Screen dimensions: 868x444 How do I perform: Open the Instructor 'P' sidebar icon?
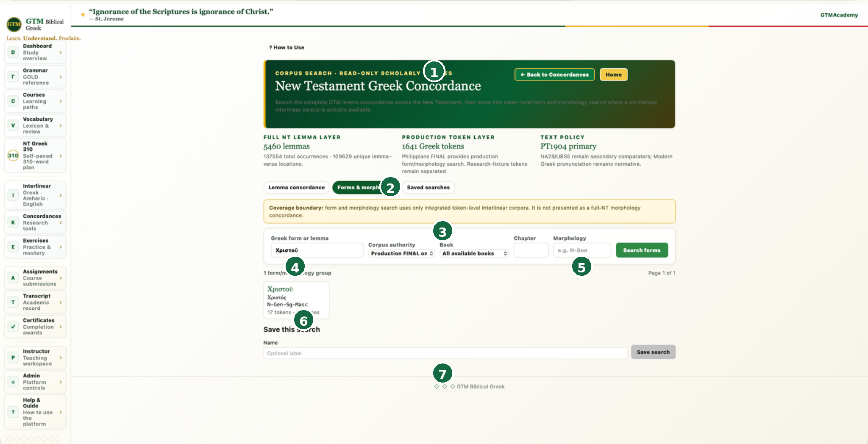pos(13,358)
